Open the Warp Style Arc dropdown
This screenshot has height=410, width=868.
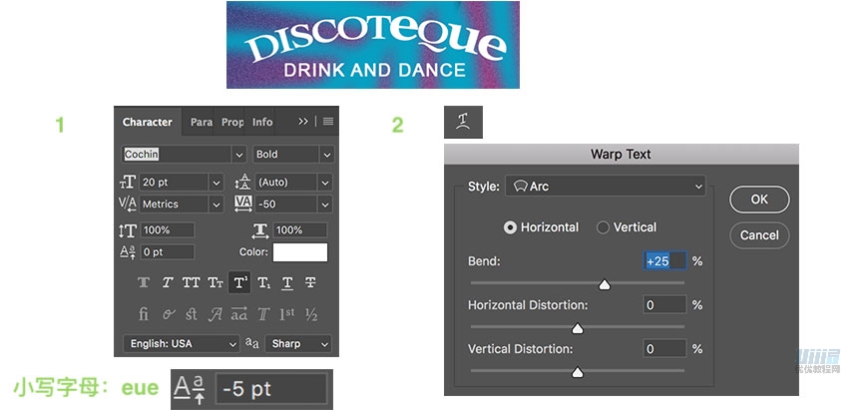point(605,187)
